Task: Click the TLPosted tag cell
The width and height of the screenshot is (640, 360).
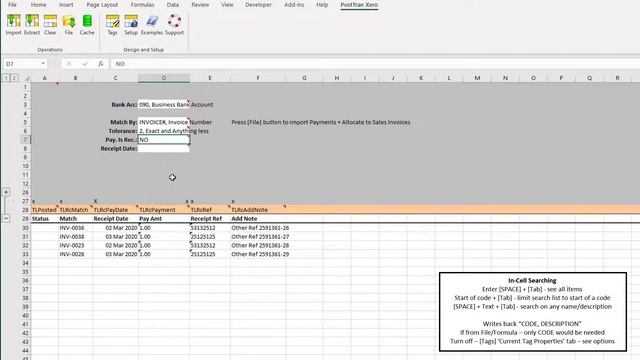Action: [44, 210]
